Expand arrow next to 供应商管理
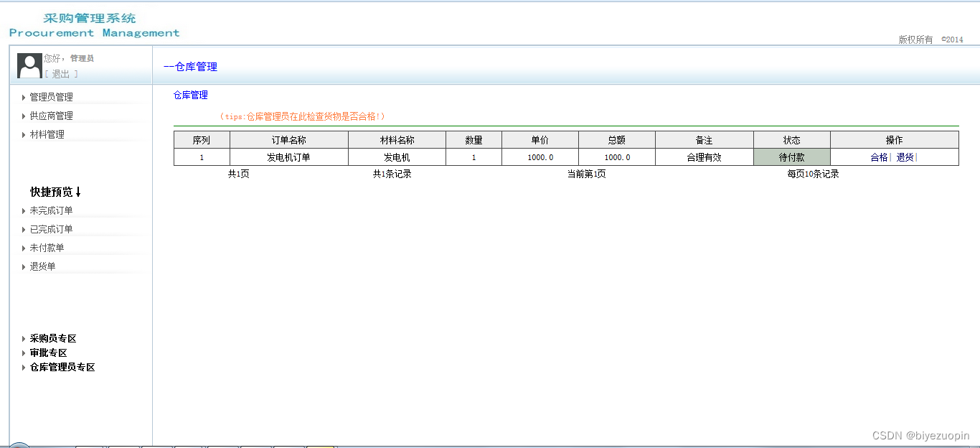This screenshot has width=980, height=448. click(24, 116)
